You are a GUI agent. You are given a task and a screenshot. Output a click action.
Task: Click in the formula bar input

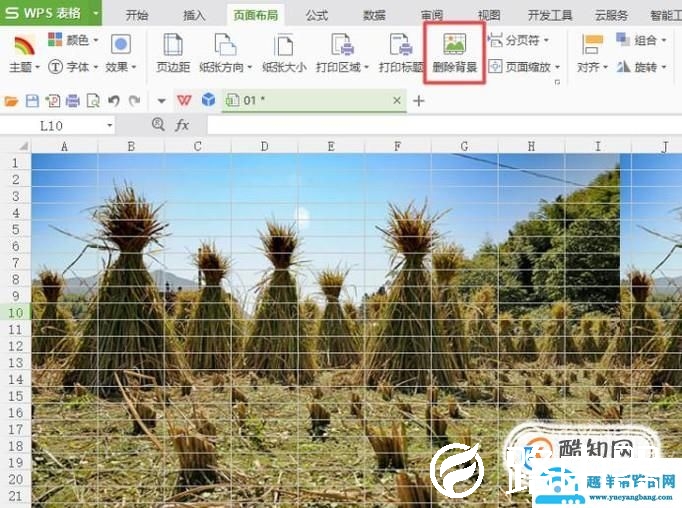pyautogui.click(x=444, y=125)
